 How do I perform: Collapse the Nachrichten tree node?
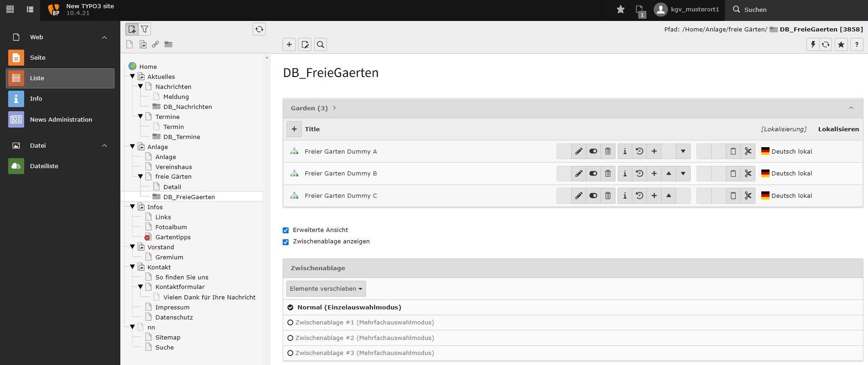140,87
